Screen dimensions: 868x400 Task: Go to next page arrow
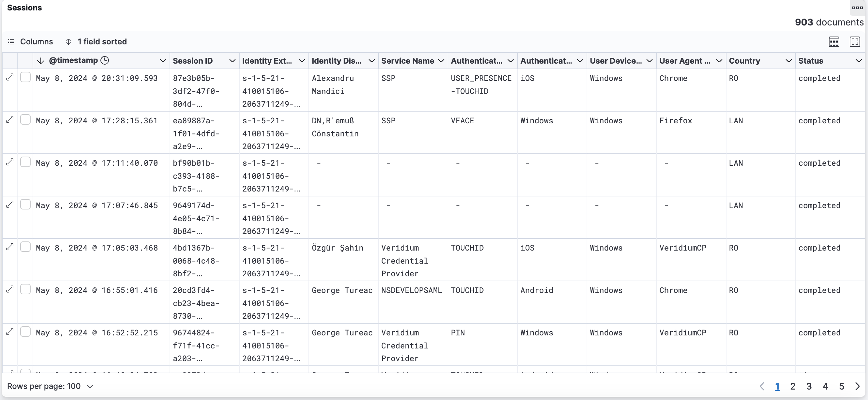pos(858,386)
